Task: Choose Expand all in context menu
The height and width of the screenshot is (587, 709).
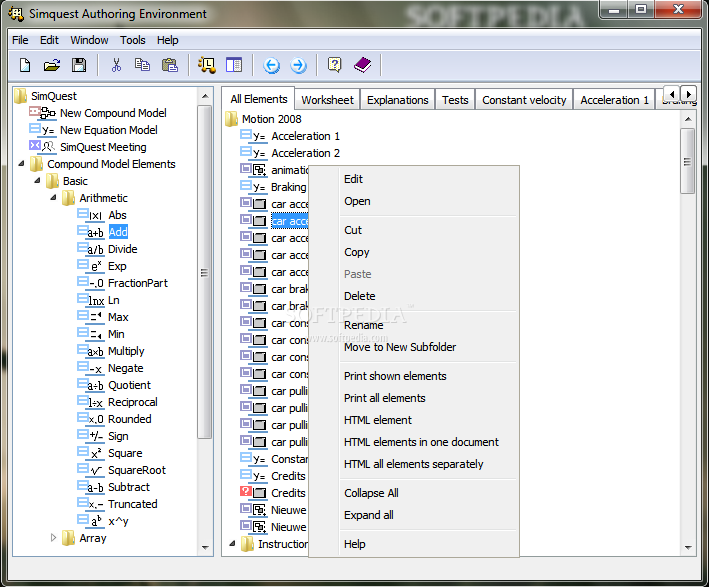Action: coord(413,515)
